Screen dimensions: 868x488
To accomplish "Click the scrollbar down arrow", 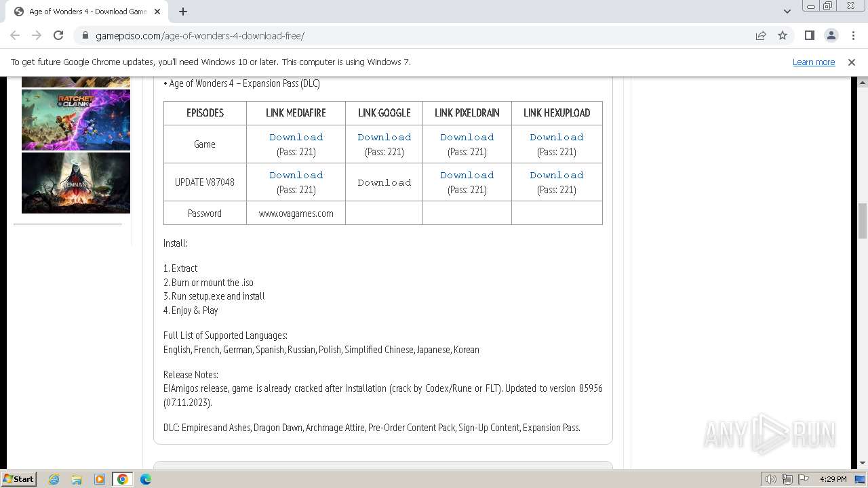I will pos(863,464).
